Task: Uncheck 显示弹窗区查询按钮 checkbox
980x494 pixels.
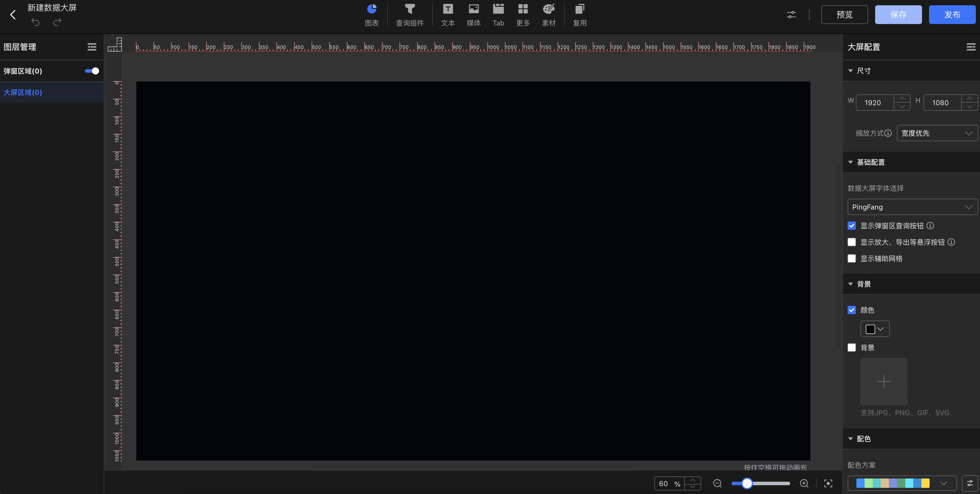Action: 852,226
